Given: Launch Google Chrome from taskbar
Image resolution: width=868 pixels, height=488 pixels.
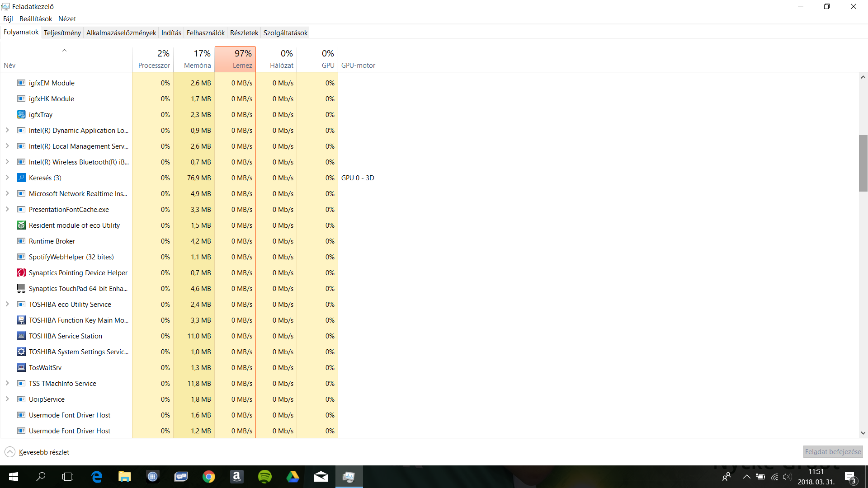Looking at the screenshot, I should 209,477.
